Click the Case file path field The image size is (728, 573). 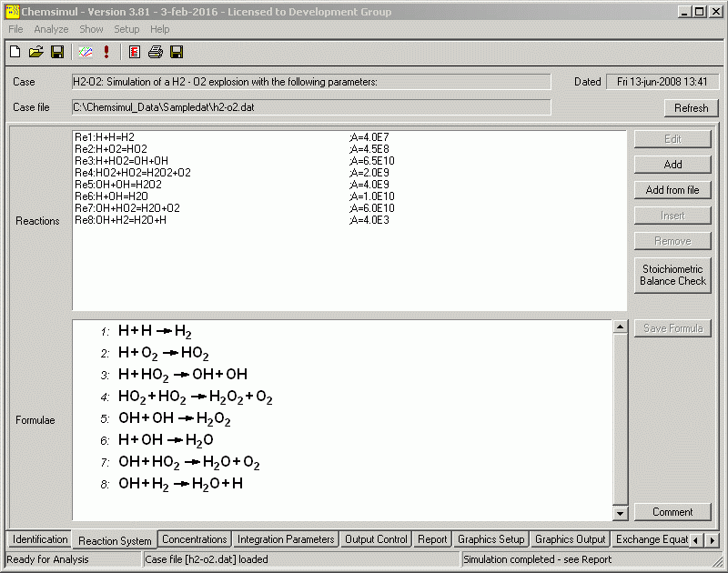pyautogui.click(x=311, y=107)
